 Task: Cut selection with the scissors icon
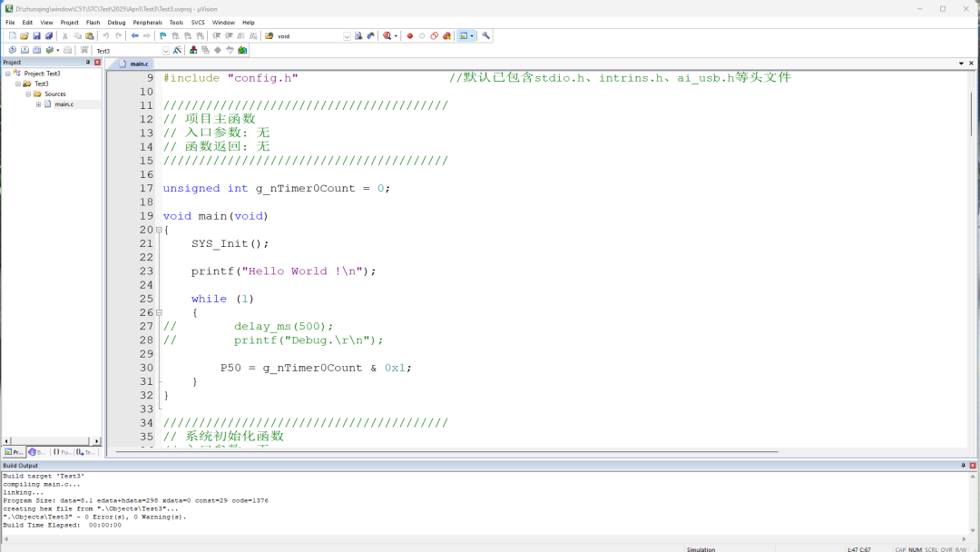pos(65,36)
